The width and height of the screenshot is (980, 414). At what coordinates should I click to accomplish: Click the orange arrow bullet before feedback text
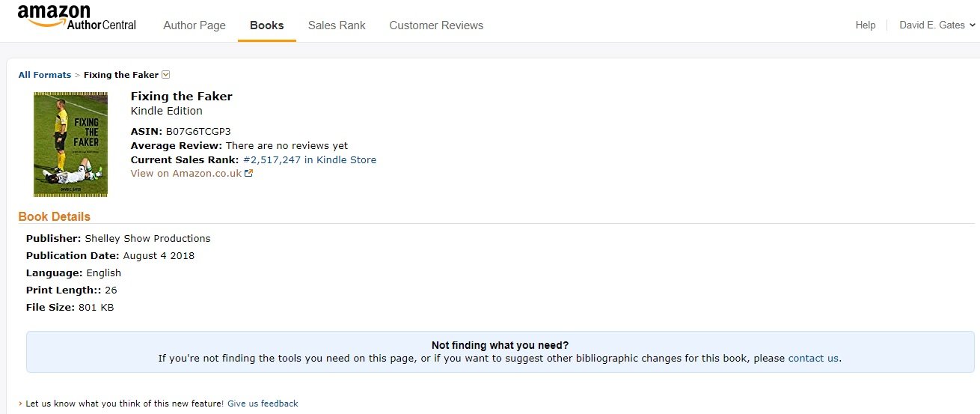click(x=20, y=404)
